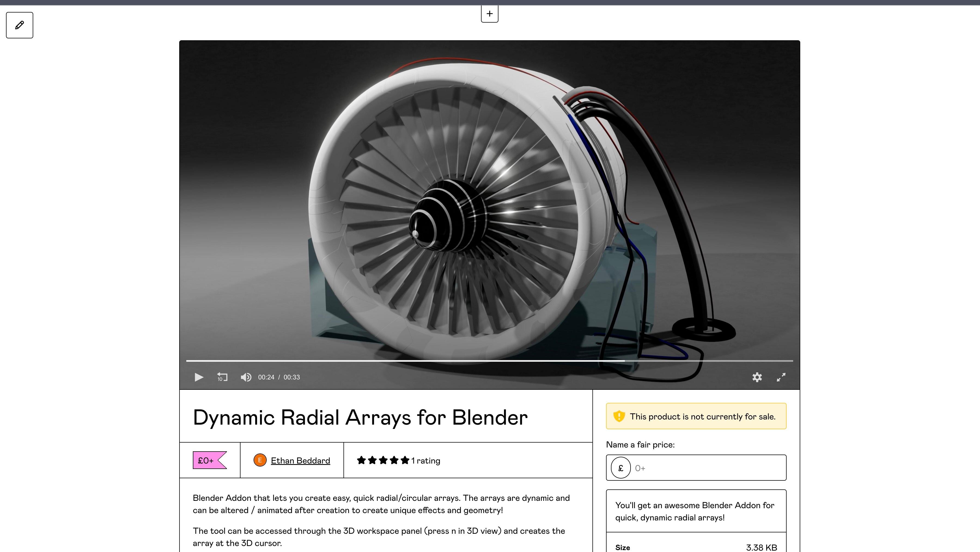Screen dimensions: 980x552
Task: Seek on the video progress bar
Action: coord(490,360)
